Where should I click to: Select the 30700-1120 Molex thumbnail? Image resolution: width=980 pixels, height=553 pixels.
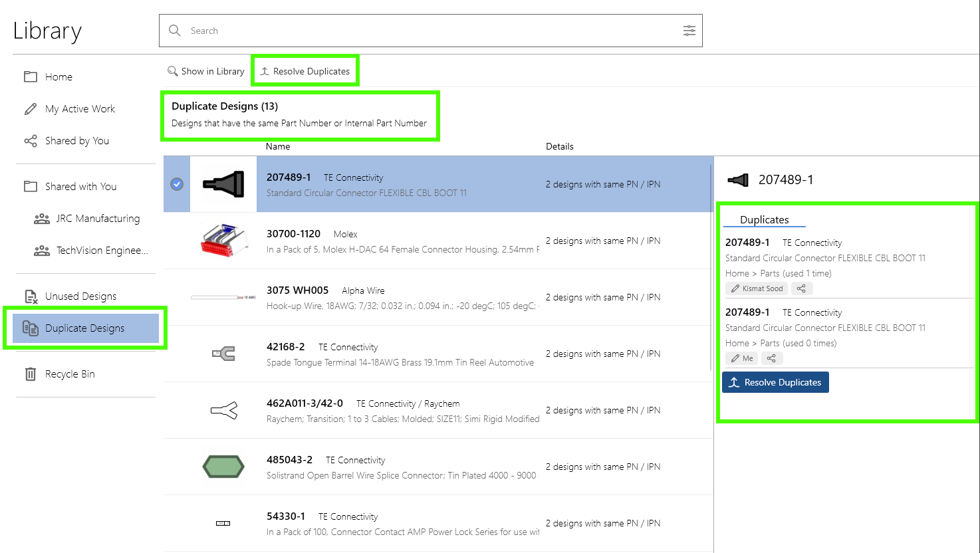223,241
